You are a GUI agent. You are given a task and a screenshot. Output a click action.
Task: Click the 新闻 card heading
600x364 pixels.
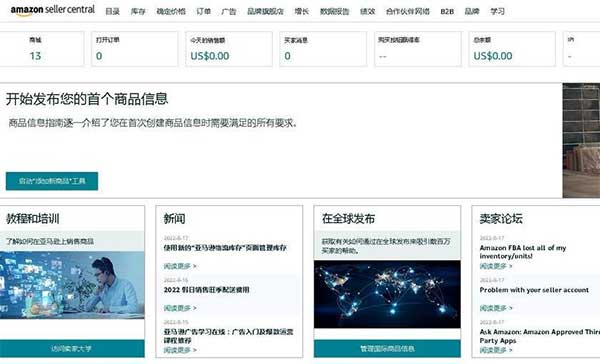174,219
